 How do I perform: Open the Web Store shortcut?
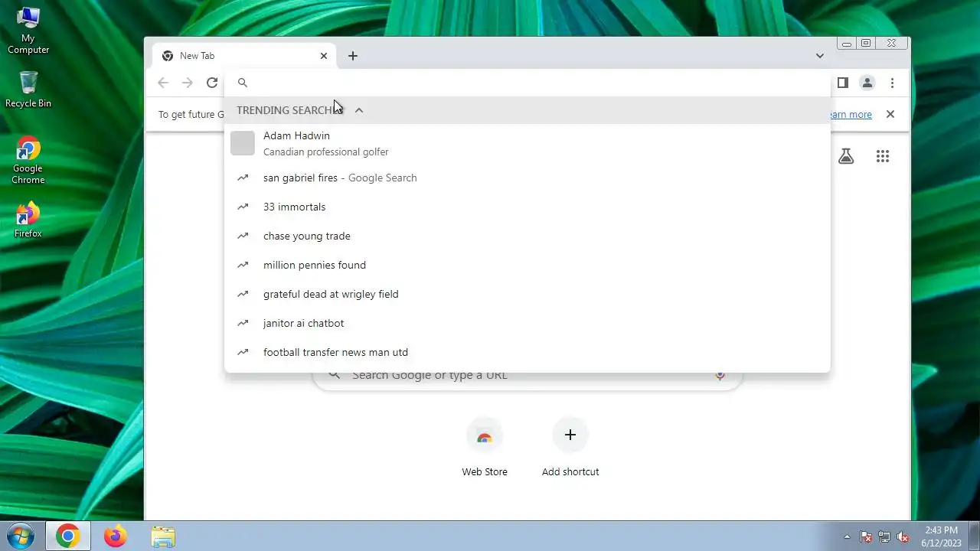pyautogui.click(x=485, y=447)
